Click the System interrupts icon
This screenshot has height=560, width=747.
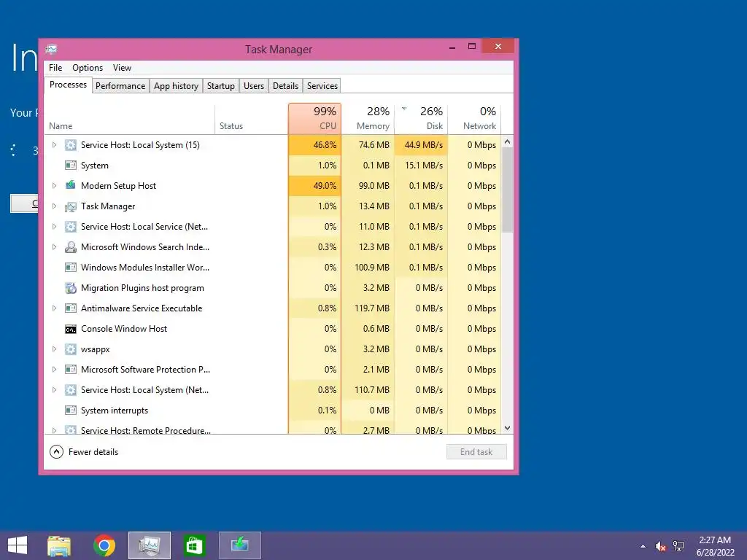click(x=71, y=411)
